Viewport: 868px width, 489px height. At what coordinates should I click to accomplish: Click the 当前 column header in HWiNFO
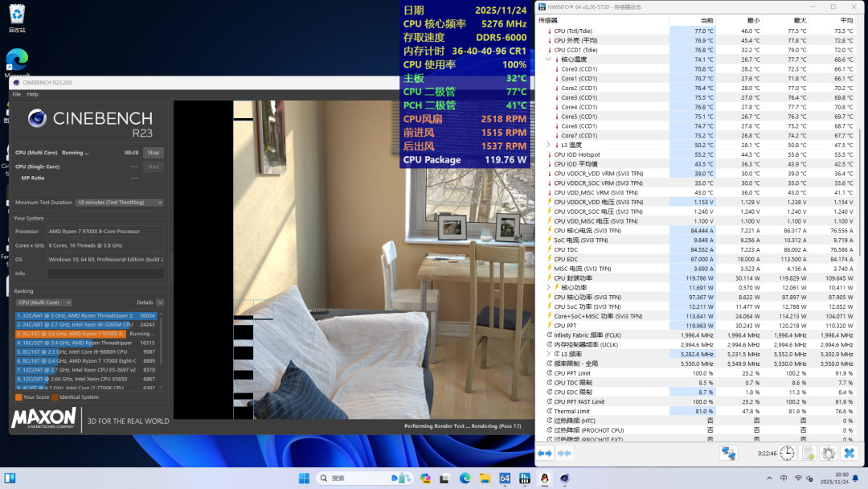(x=692, y=20)
